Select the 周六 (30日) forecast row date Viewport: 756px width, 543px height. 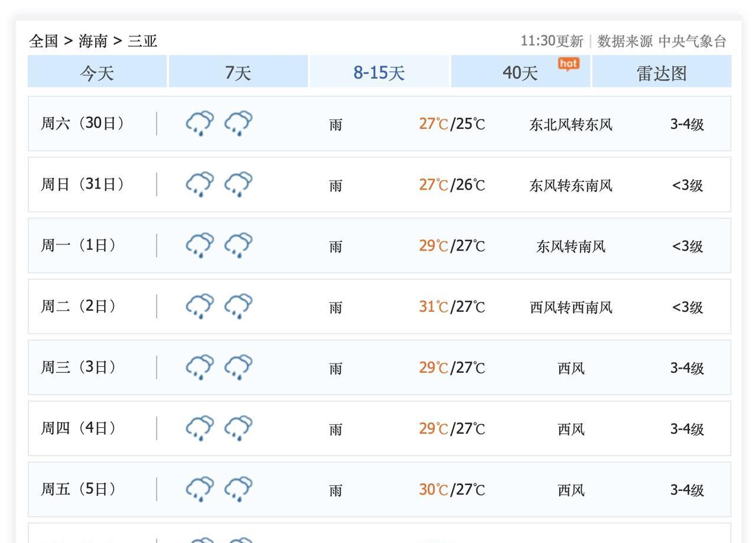click(83, 123)
